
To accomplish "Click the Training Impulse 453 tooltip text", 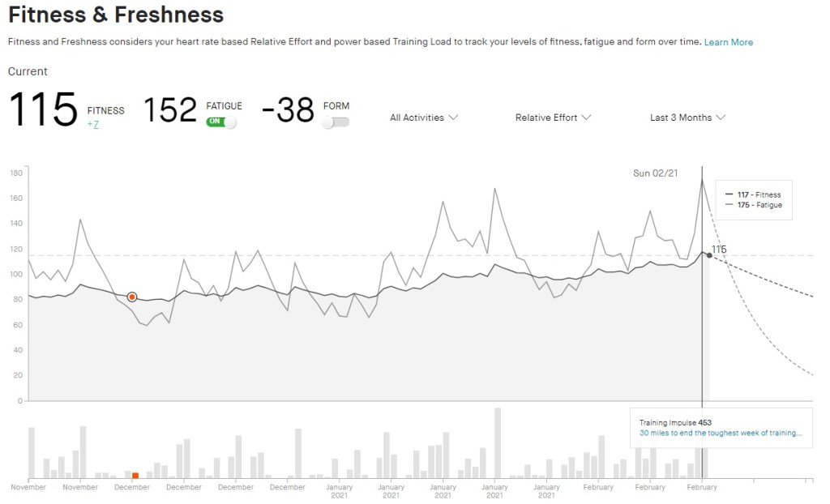I will [675, 423].
